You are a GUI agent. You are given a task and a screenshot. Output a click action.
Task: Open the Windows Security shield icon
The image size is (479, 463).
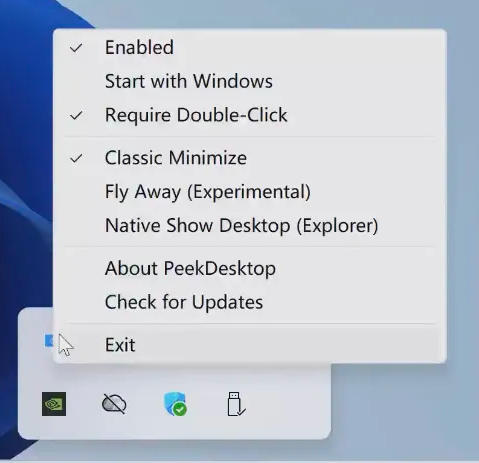point(175,404)
